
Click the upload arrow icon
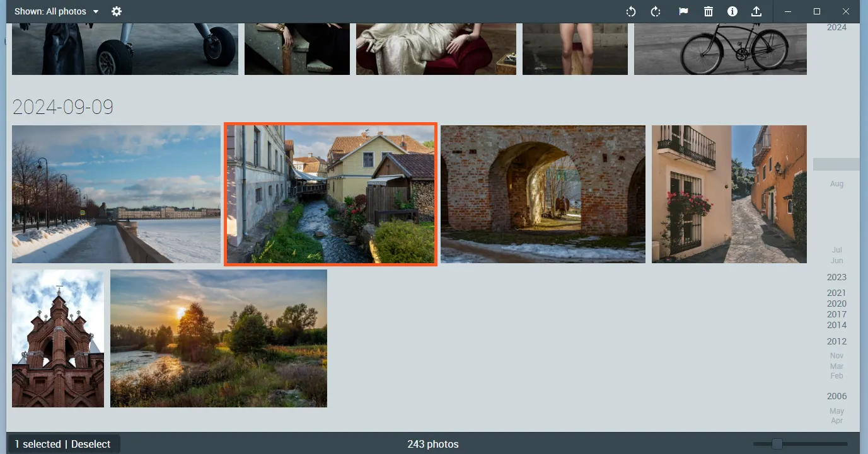[756, 11]
